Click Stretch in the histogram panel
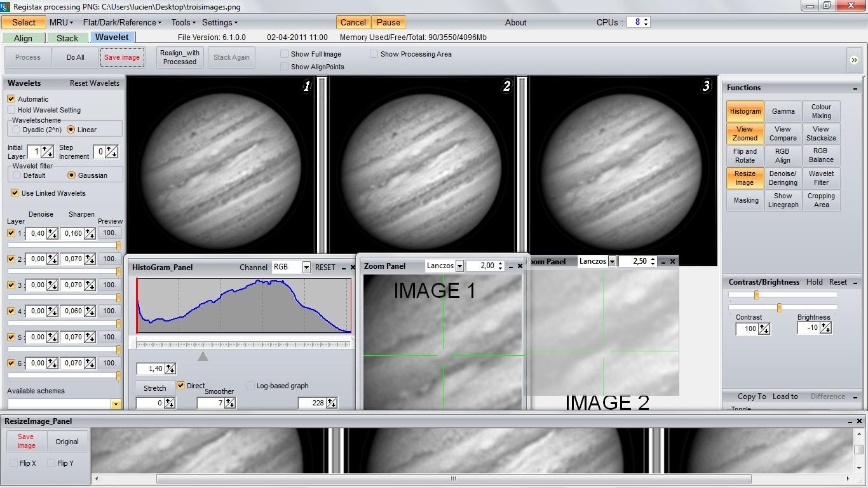Viewport: 868px width, 488px height. point(154,388)
